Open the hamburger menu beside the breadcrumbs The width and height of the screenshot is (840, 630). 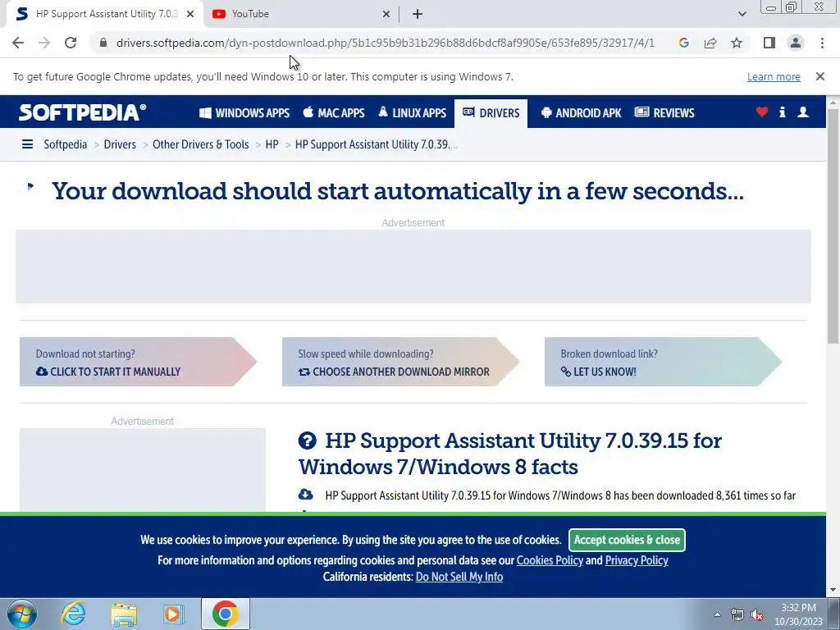27,144
